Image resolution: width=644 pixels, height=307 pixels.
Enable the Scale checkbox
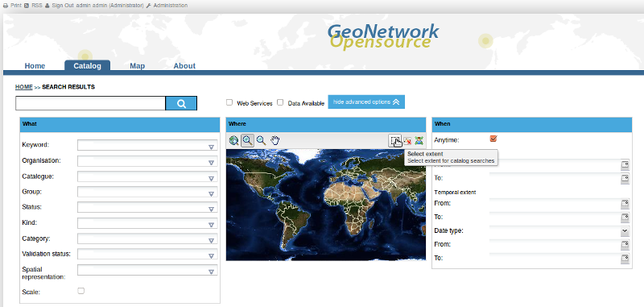[81, 291]
